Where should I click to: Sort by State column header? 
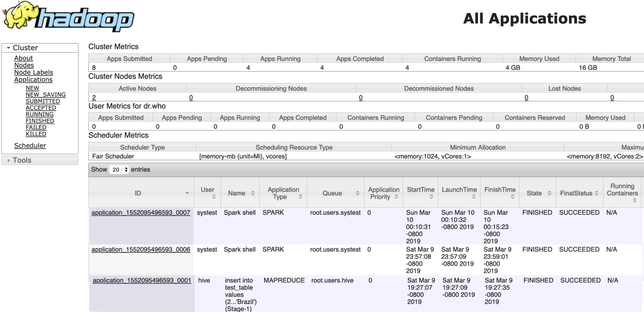tap(538, 193)
